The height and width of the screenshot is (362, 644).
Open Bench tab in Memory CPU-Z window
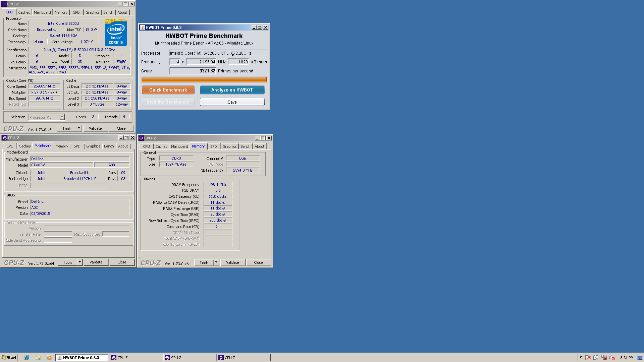pyautogui.click(x=246, y=146)
